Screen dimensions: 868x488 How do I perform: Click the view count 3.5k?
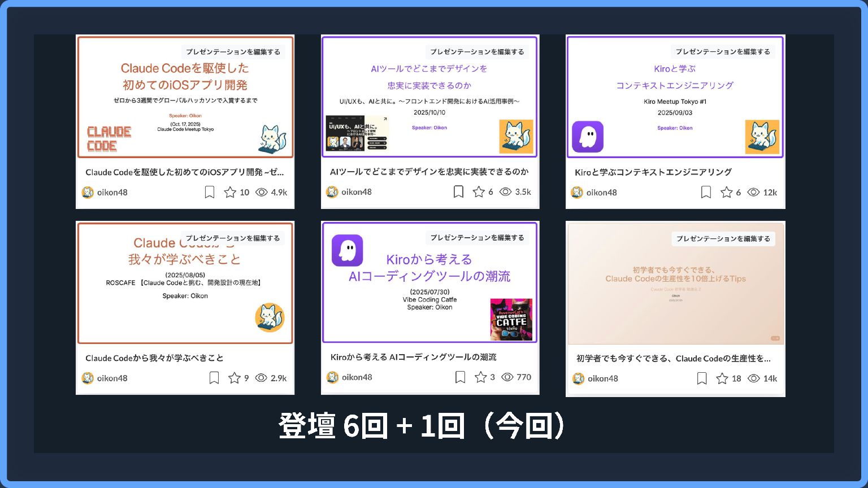(x=523, y=192)
